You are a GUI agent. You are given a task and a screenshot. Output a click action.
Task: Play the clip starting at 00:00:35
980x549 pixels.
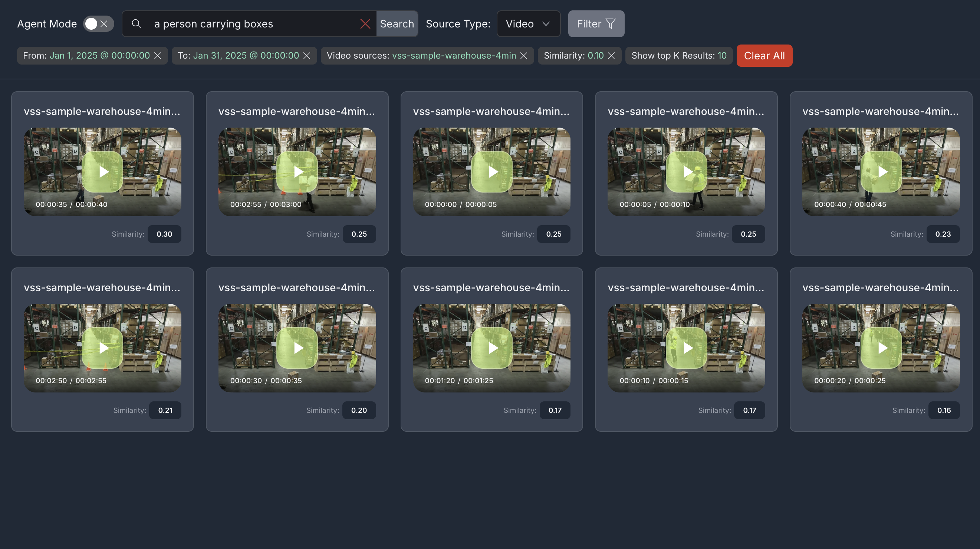click(103, 172)
